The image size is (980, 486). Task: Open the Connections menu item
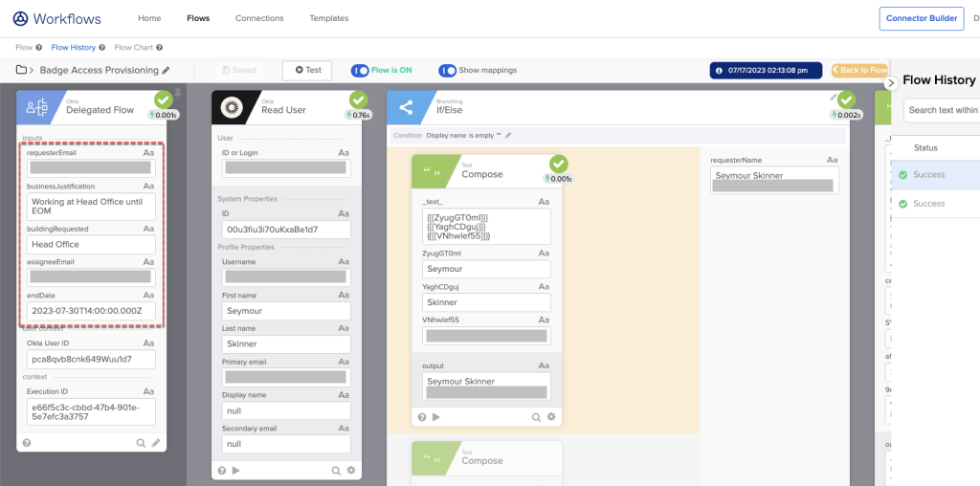259,18
